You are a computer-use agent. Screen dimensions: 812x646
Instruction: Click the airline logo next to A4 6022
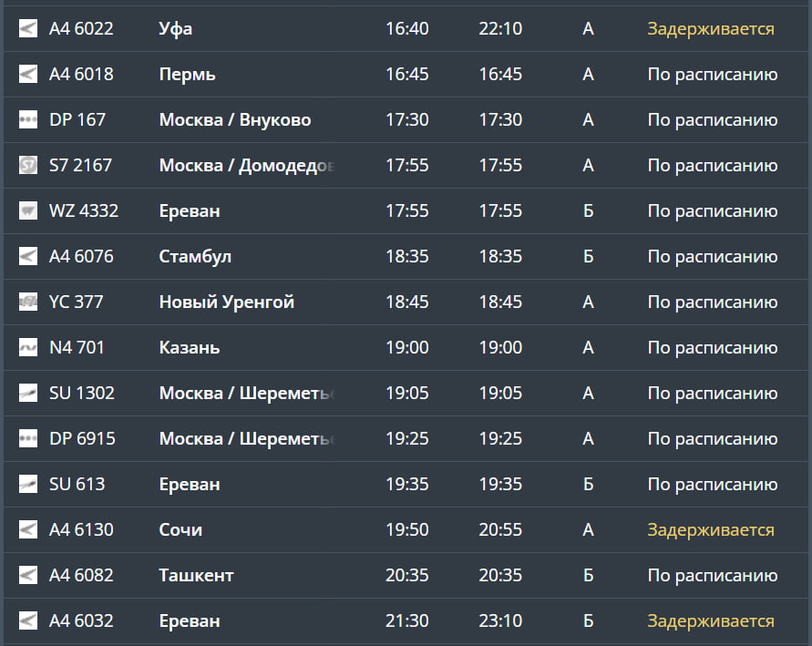coord(28,29)
